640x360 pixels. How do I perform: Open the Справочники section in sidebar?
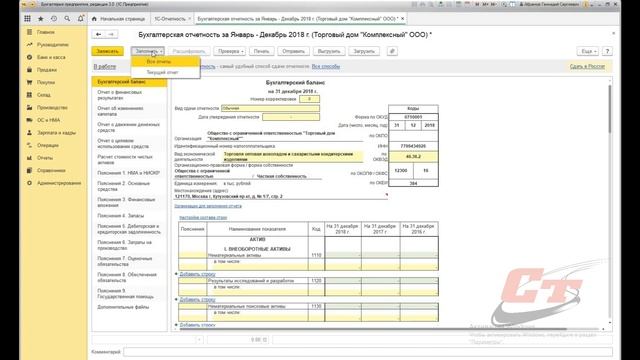pos(51,170)
